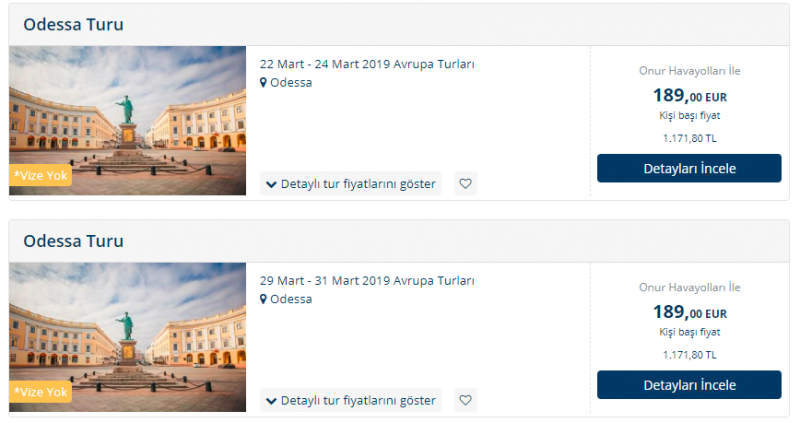Click the *Vize Yok badge on second tour
The height and width of the screenshot is (423, 800).
tap(41, 392)
